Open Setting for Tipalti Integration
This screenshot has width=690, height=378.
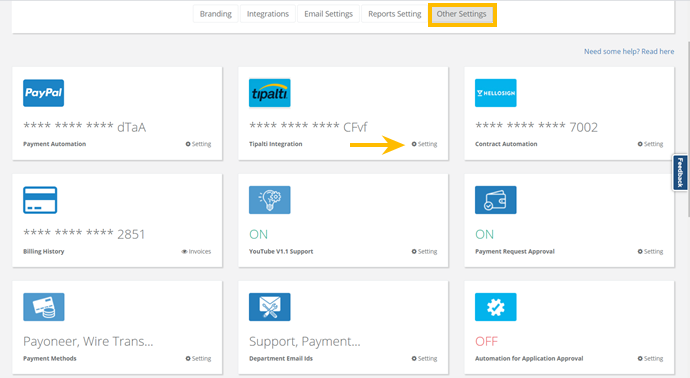point(424,144)
